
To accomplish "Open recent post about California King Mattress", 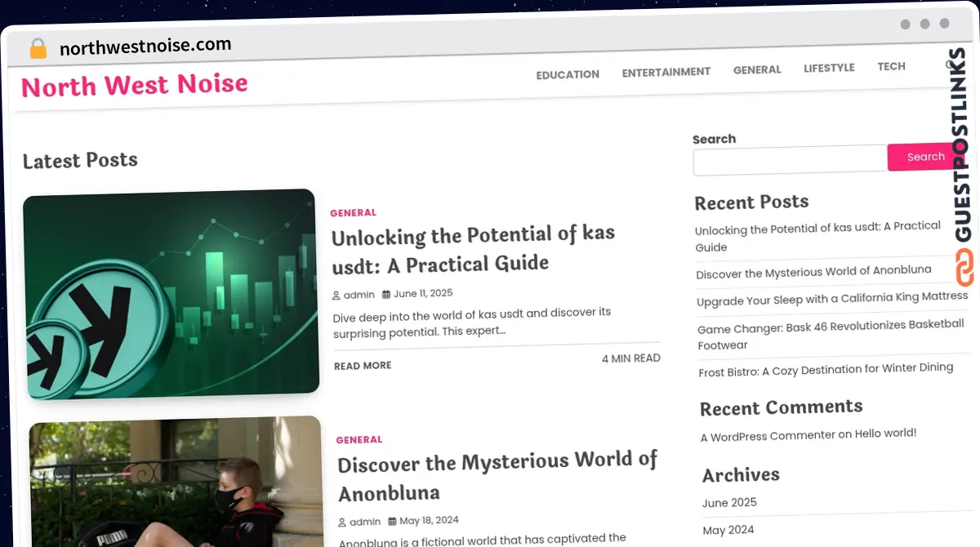I will 831,300.
